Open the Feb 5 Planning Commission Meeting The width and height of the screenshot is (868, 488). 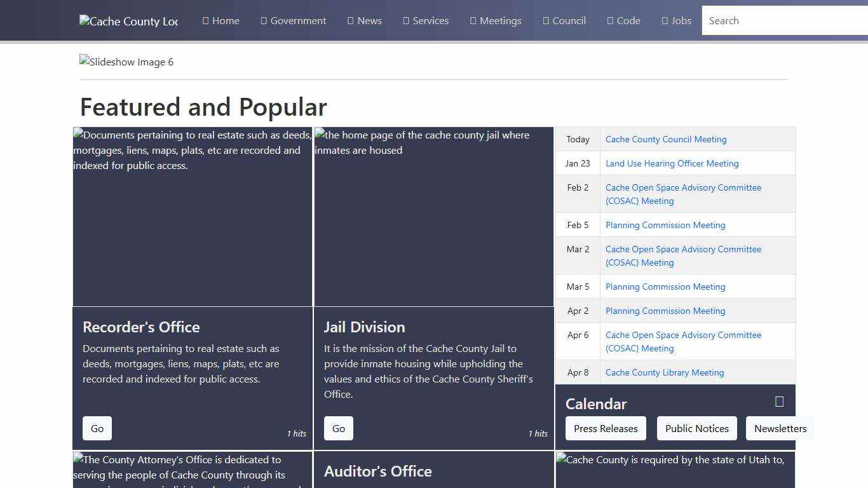[665, 225]
